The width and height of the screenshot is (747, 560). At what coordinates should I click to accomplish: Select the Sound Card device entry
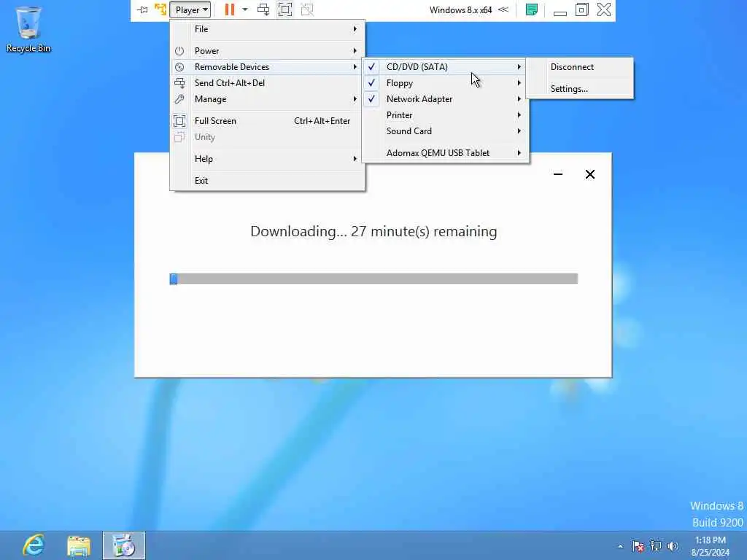click(x=446, y=131)
